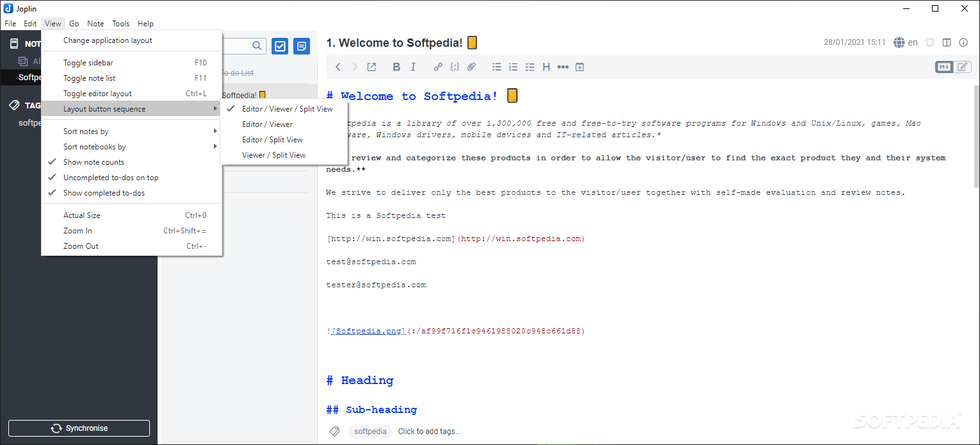
Task: Insert bulleted list icon
Action: coord(496,67)
